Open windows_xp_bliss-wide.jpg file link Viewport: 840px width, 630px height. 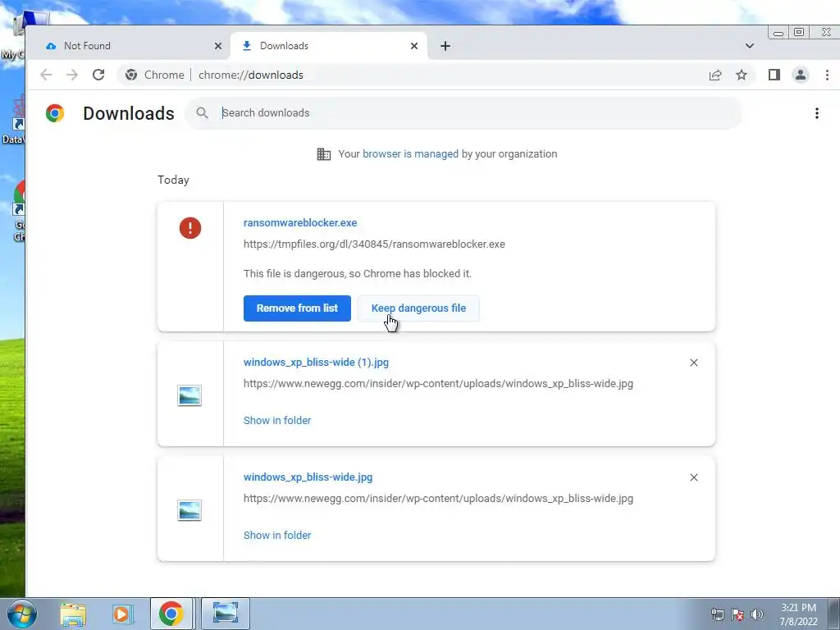[308, 477]
